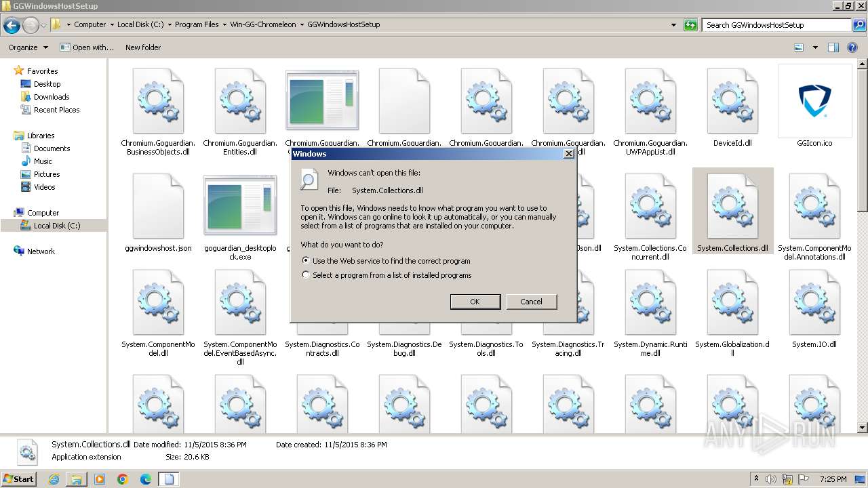Expand the Program Files breadcrumb arrow

(224, 25)
